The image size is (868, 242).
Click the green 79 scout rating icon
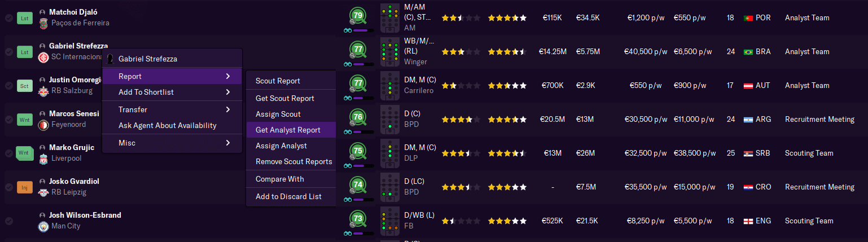358,16
